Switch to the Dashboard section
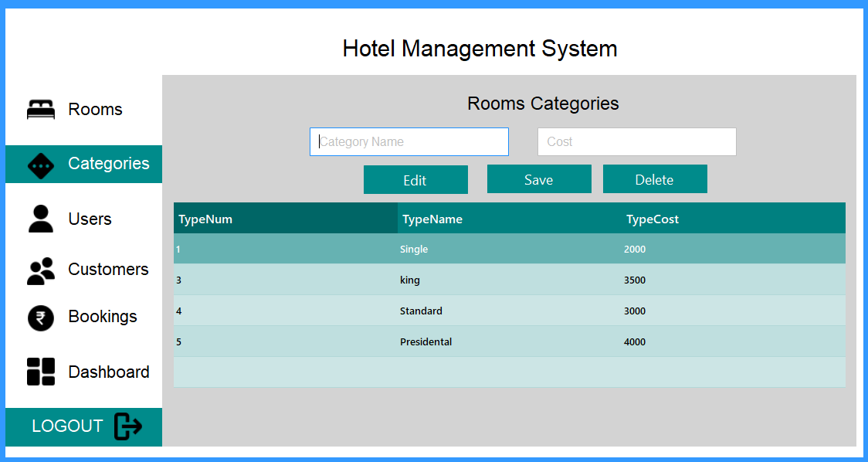 click(x=108, y=372)
